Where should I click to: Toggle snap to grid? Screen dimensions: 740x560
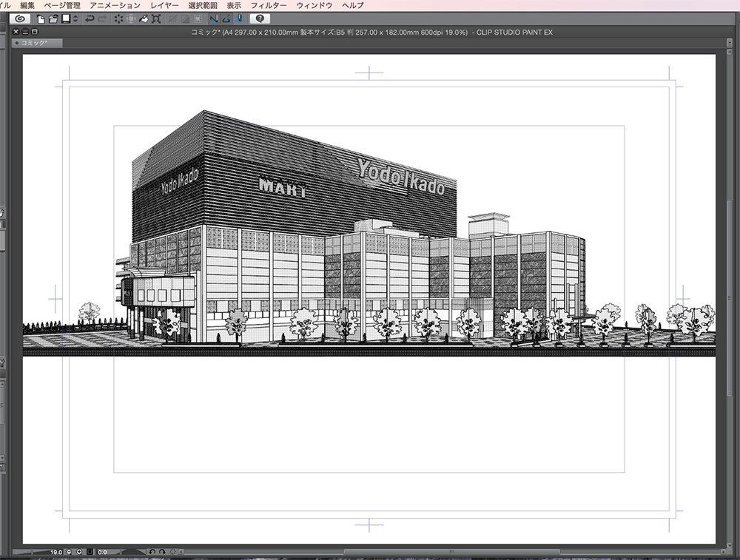(x=240, y=19)
